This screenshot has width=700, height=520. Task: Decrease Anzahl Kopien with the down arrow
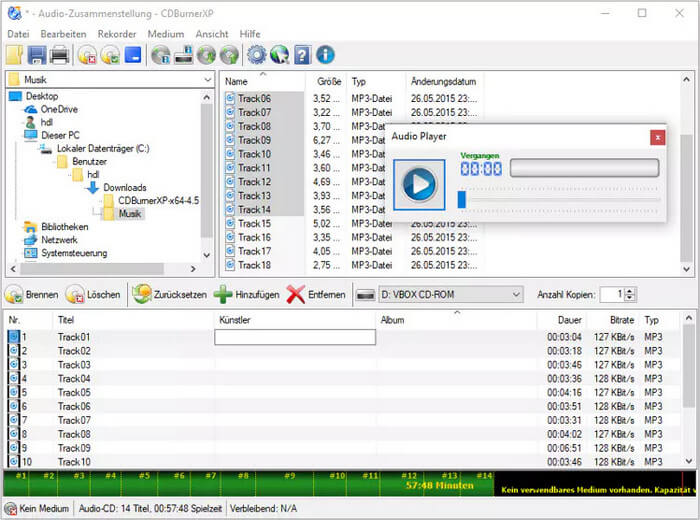click(x=629, y=299)
